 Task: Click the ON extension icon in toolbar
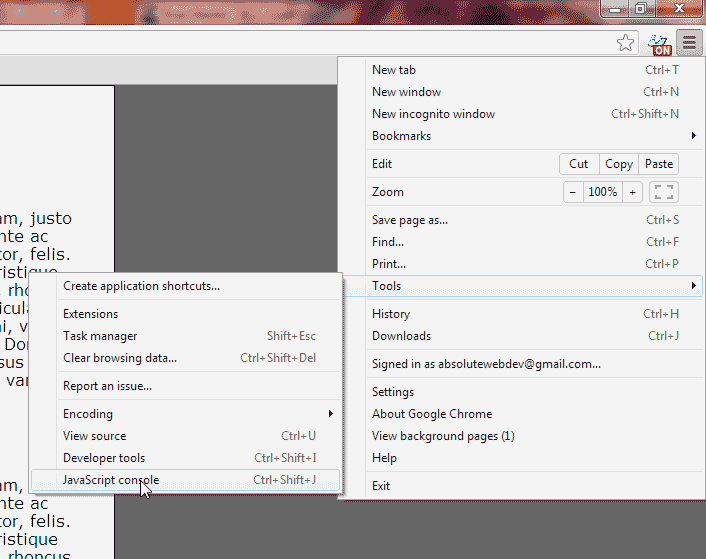[660, 45]
